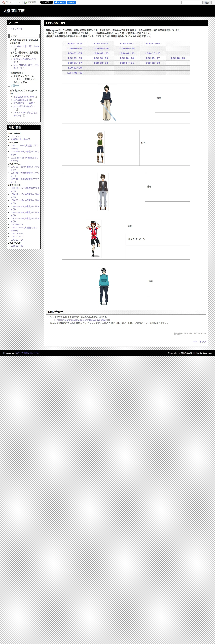The height and width of the screenshot is (644, 215).
Task: Open LCB-08〜11 in the navigation table
Action: click(x=127, y=43)
